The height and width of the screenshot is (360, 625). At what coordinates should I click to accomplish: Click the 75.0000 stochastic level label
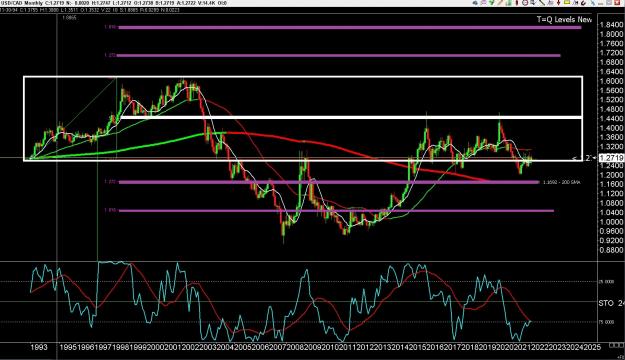pyautogui.click(x=606, y=322)
